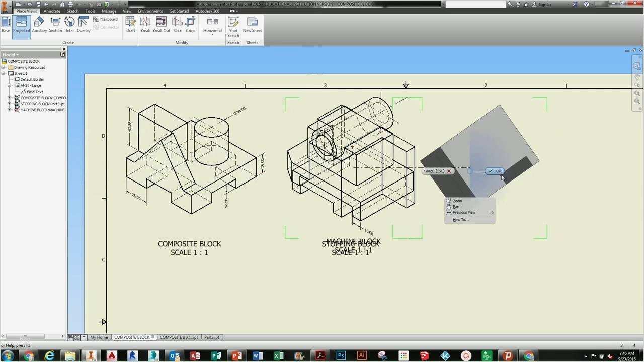This screenshot has height=362, width=644.
Task: Apply the Break tool
Action: [x=145, y=25]
